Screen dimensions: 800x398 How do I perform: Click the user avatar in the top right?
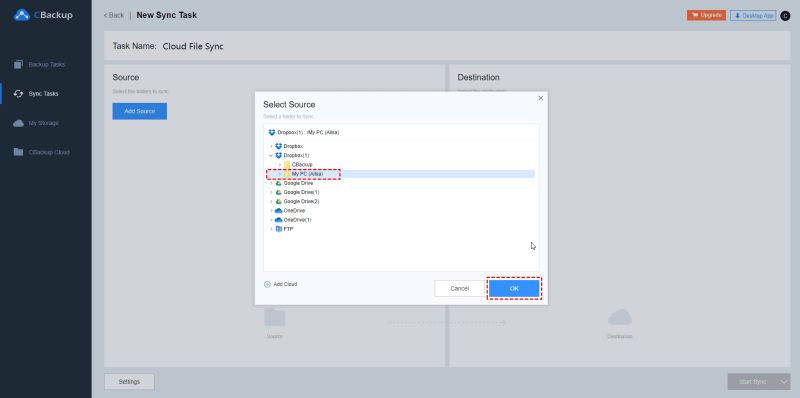tap(785, 16)
